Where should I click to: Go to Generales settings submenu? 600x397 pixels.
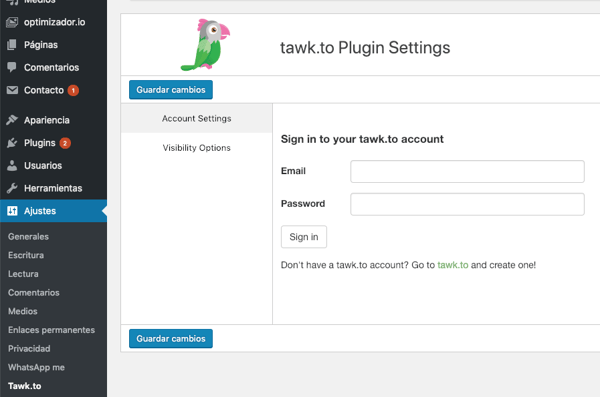click(x=28, y=237)
